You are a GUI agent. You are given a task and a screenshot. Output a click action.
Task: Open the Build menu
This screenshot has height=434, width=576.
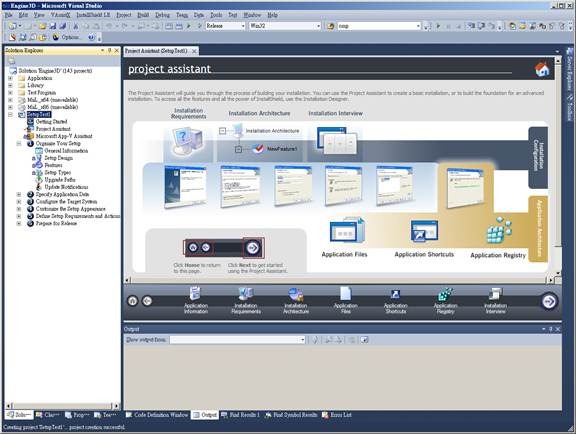point(143,15)
